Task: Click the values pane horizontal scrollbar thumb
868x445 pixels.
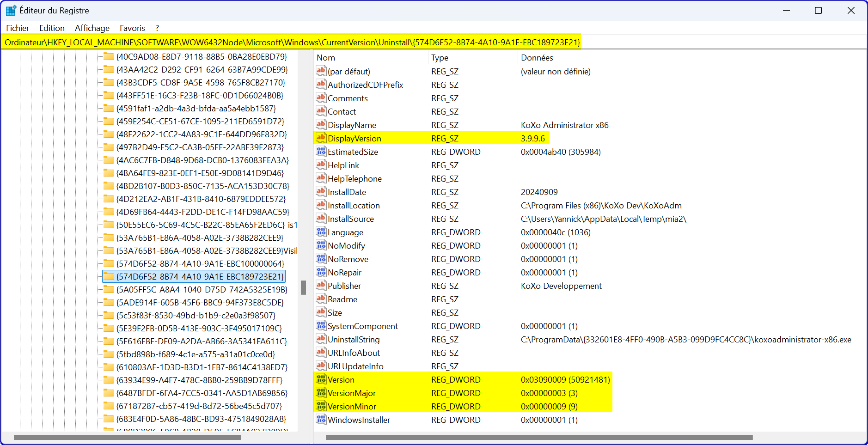Action: click(539, 437)
